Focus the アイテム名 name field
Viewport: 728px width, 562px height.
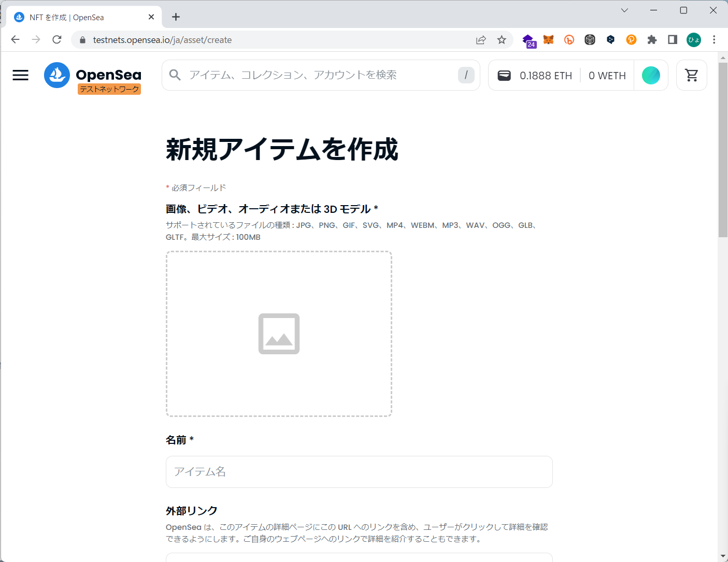pyautogui.click(x=359, y=472)
